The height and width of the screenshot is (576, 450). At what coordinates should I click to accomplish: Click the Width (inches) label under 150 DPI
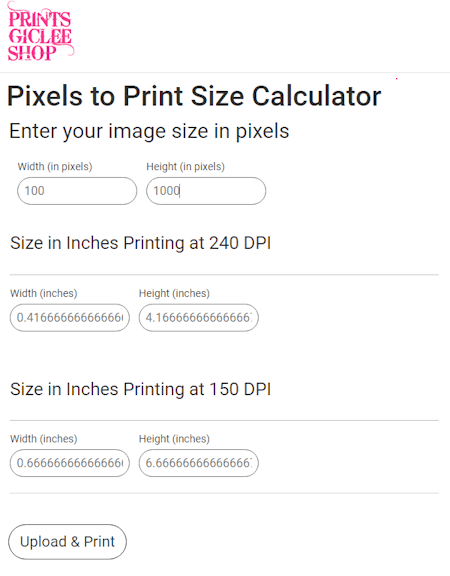(44, 439)
